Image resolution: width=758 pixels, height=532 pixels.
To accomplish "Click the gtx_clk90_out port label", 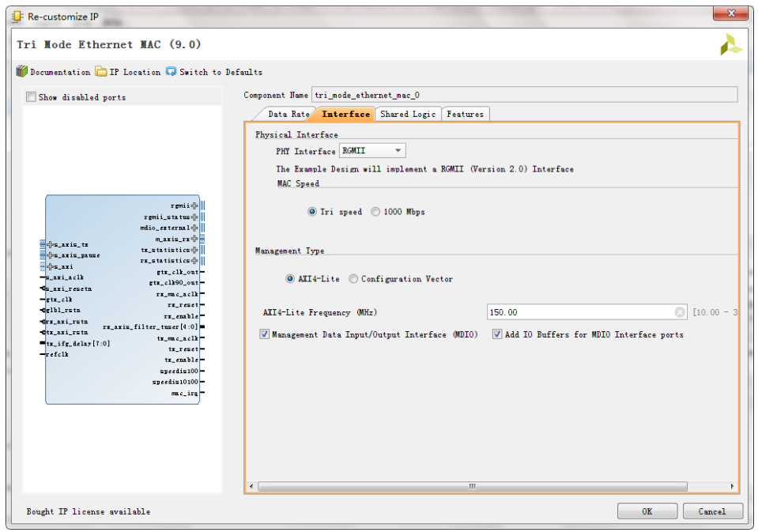I will pyautogui.click(x=173, y=283).
